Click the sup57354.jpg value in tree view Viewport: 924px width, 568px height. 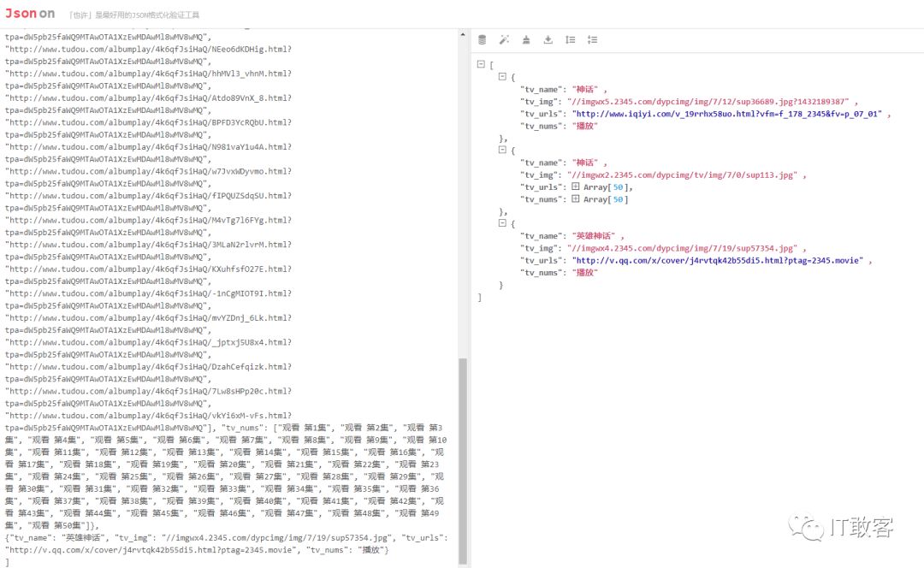coord(683,248)
